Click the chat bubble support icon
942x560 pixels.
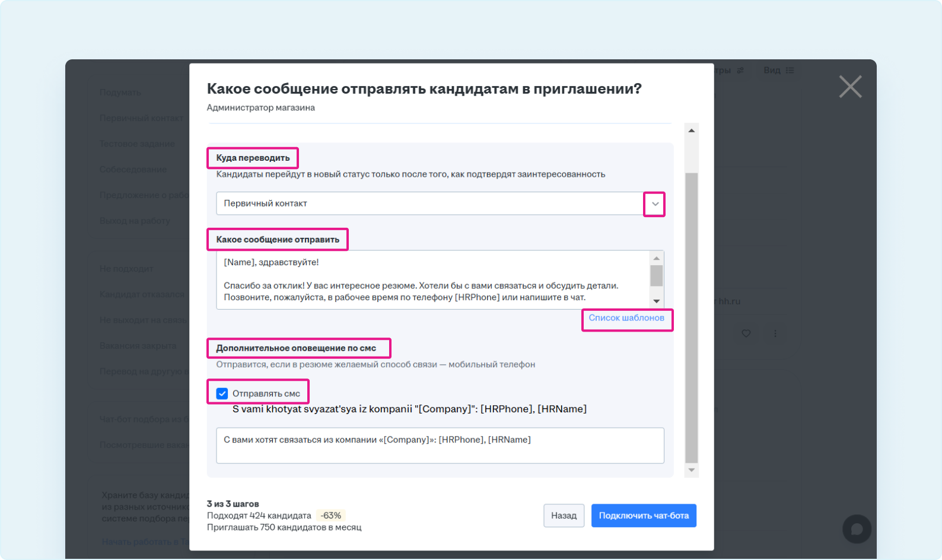(857, 529)
